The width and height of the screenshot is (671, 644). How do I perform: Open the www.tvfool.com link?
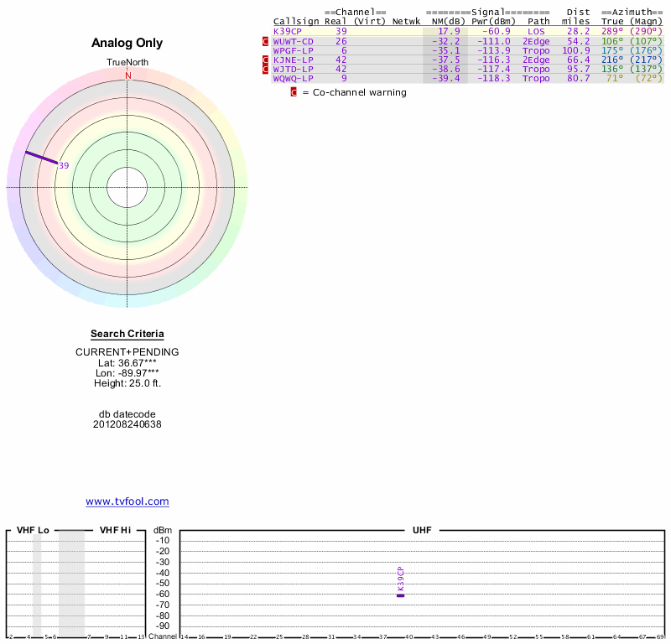point(127,501)
